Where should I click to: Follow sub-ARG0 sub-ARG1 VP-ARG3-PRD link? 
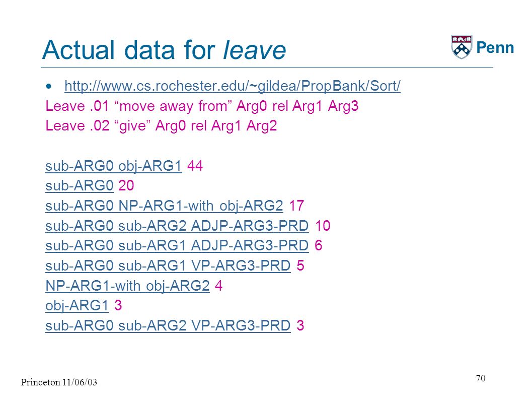tap(168, 265)
